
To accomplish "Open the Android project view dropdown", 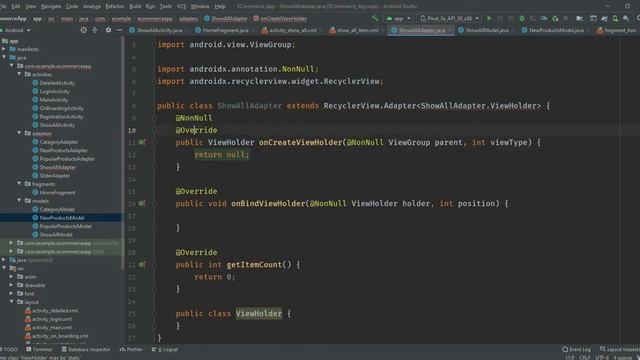I will pyautogui.click(x=16, y=30).
